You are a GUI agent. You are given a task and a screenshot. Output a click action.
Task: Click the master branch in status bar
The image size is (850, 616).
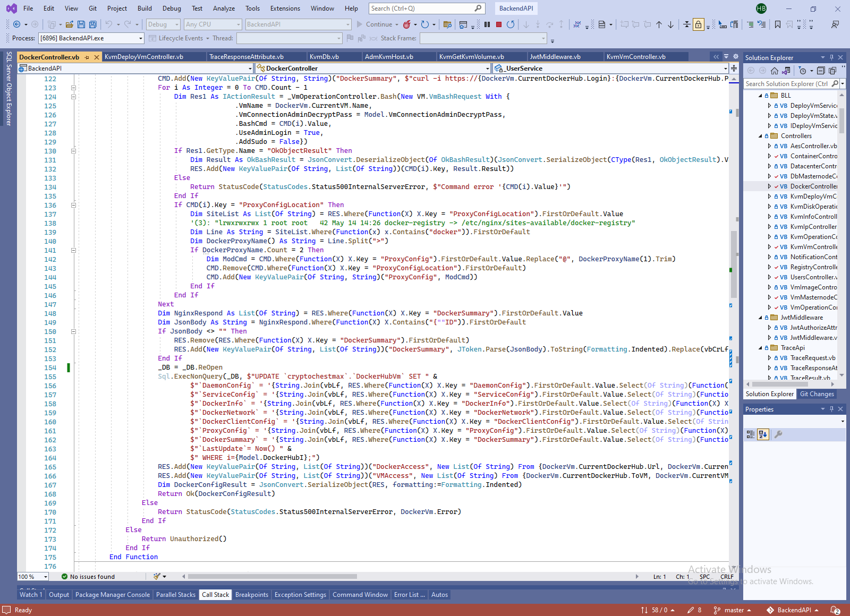click(733, 610)
